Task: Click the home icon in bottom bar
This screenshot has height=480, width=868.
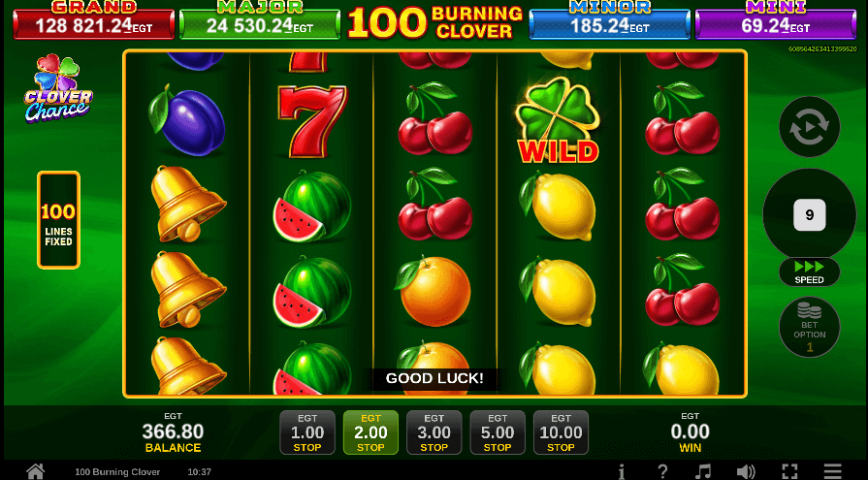Action: click(x=36, y=471)
